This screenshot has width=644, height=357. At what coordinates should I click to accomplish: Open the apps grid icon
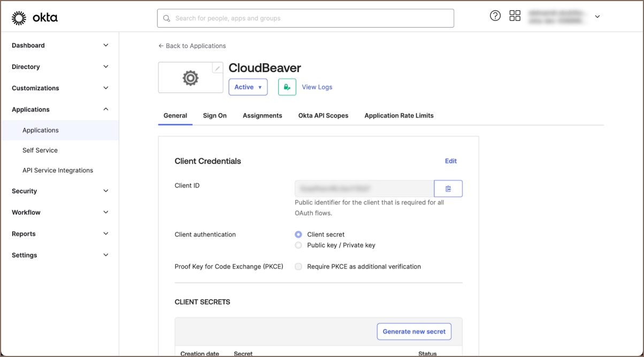(x=515, y=16)
